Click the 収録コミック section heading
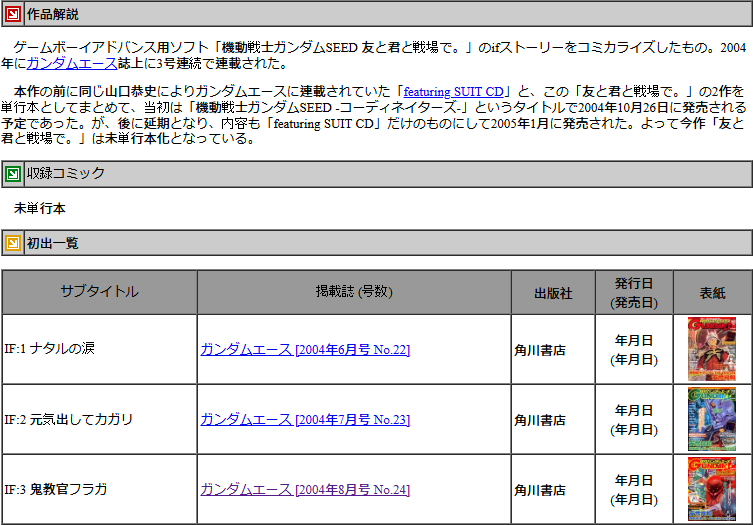The height and width of the screenshot is (525, 753). [x=66, y=173]
